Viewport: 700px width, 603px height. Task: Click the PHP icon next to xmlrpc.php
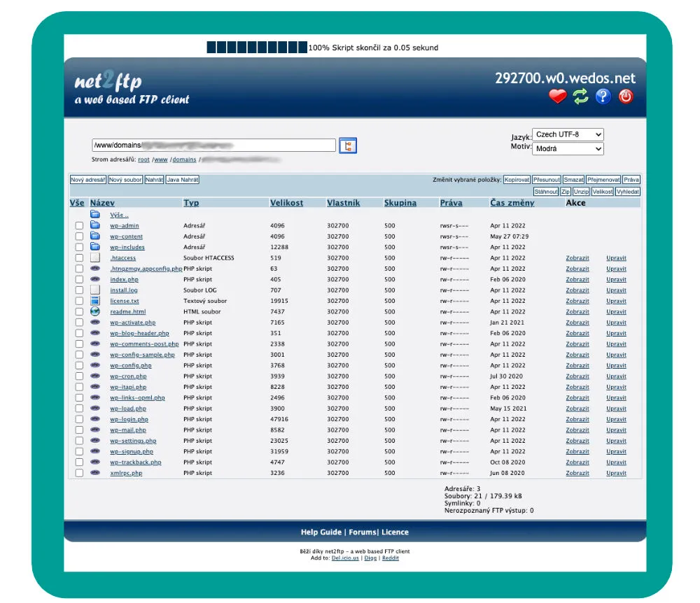pos(95,472)
